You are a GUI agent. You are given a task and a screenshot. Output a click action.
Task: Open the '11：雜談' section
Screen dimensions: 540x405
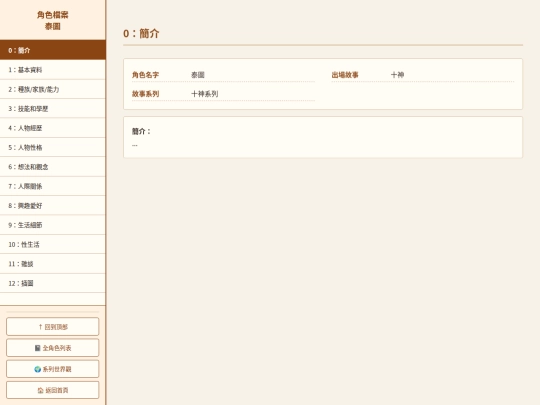(x=53, y=264)
